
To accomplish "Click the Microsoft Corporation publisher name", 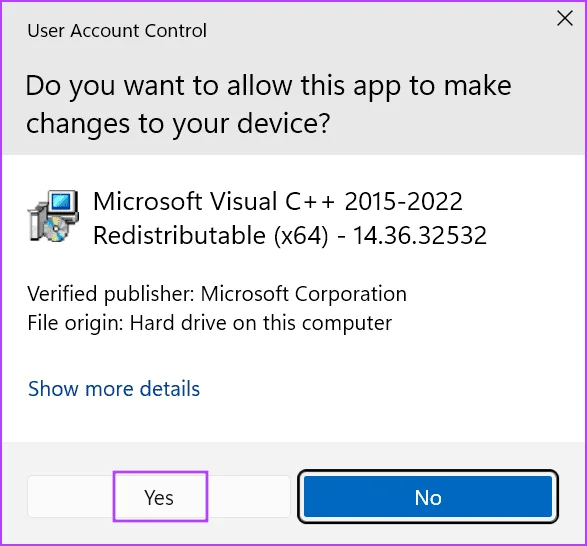I will 304,294.
